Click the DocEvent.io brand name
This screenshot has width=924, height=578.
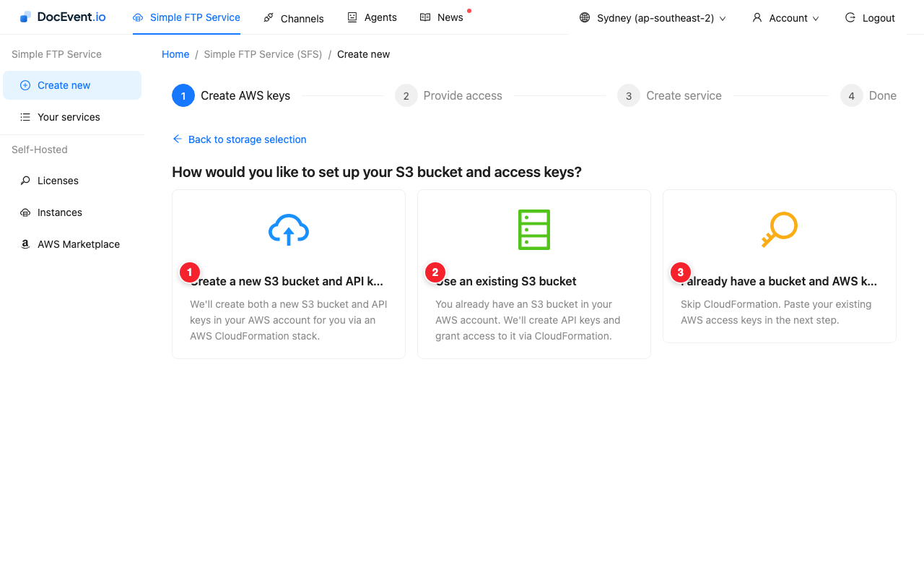71,17
